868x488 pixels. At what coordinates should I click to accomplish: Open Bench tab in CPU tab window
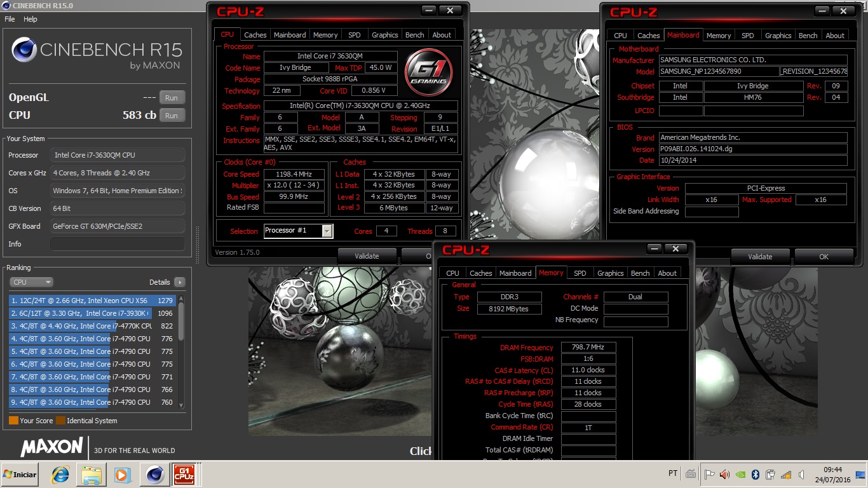pos(415,35)
